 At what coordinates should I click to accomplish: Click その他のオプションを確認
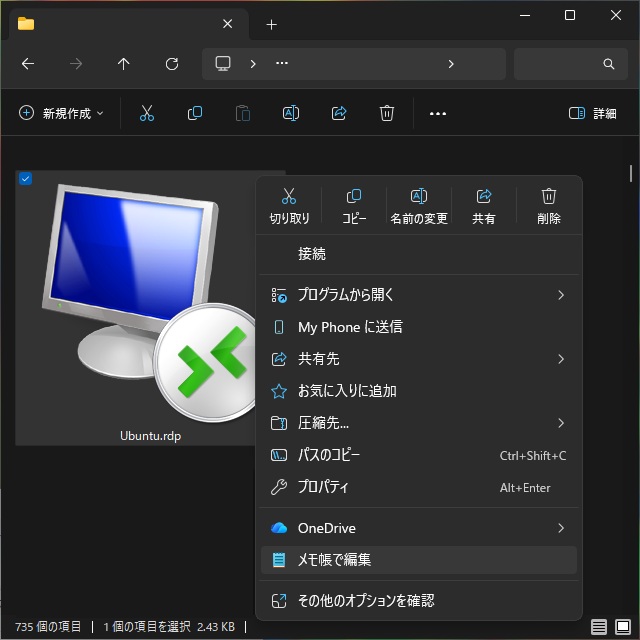pos(366,601)
